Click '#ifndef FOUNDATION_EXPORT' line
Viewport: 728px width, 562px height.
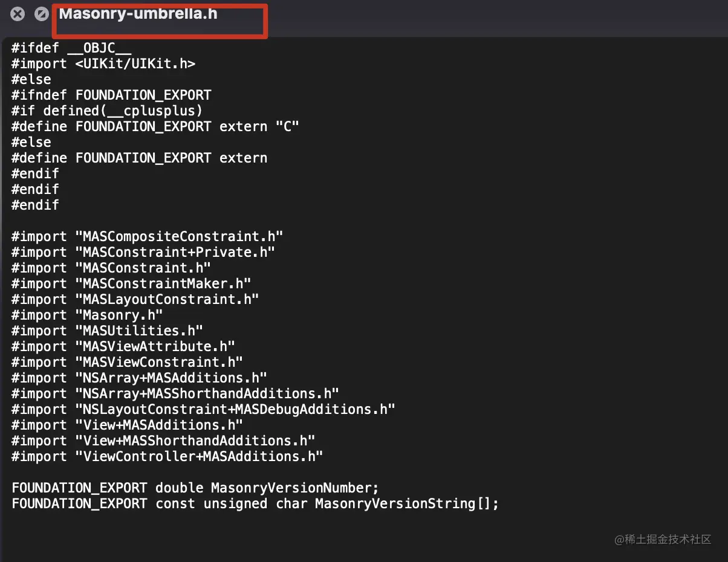pos(111,95)
